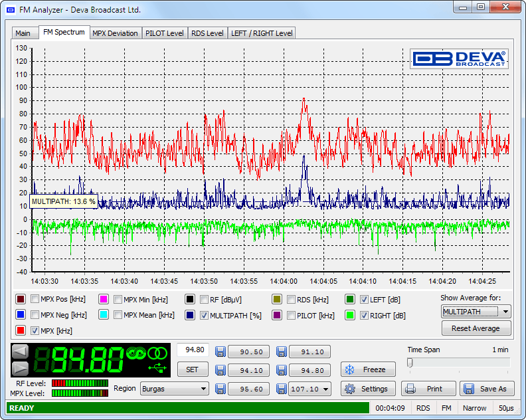Viewport: 526px width, 420px height.
Task: Save preset using disk icon beside 90.50
Action: pyautogui.click(x=220, y=352)
